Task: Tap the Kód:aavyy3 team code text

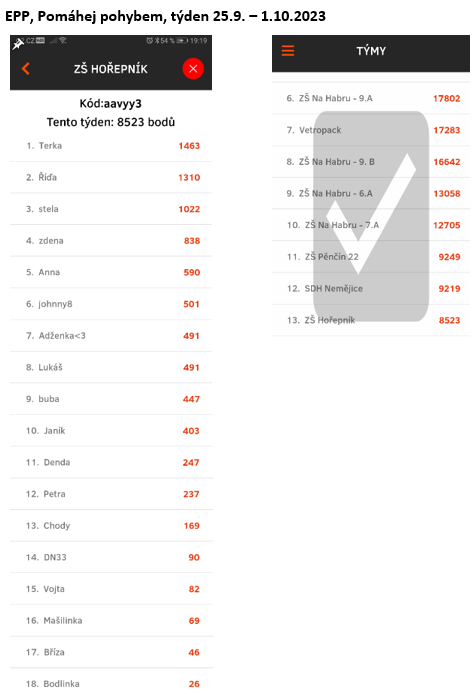Action: [110, 104]
